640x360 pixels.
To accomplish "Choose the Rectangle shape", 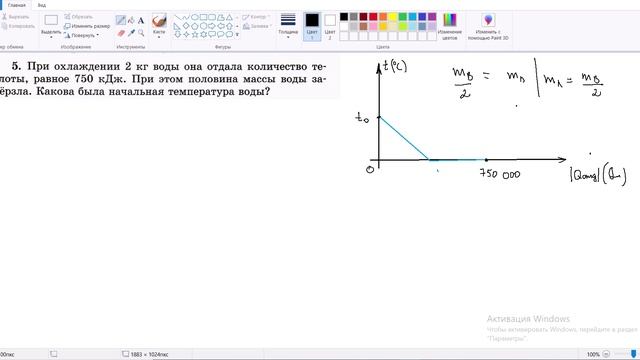I will pyautogui.click(x=203, y=18).
